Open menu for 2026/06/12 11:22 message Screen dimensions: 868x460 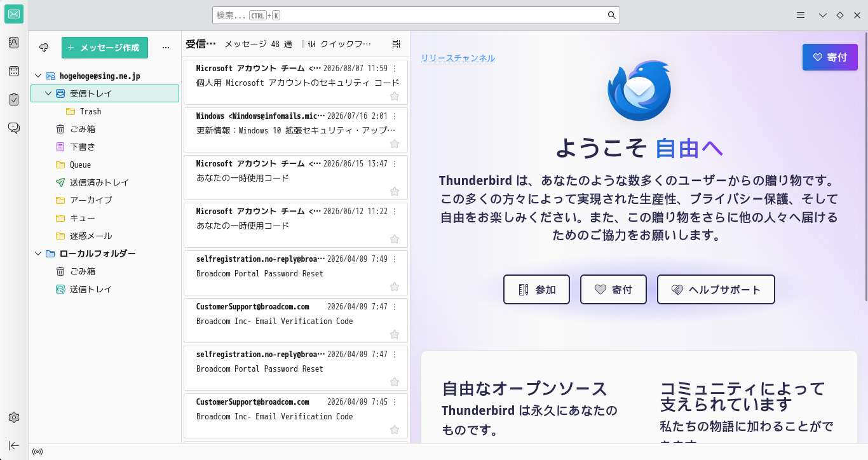point(395,212)
